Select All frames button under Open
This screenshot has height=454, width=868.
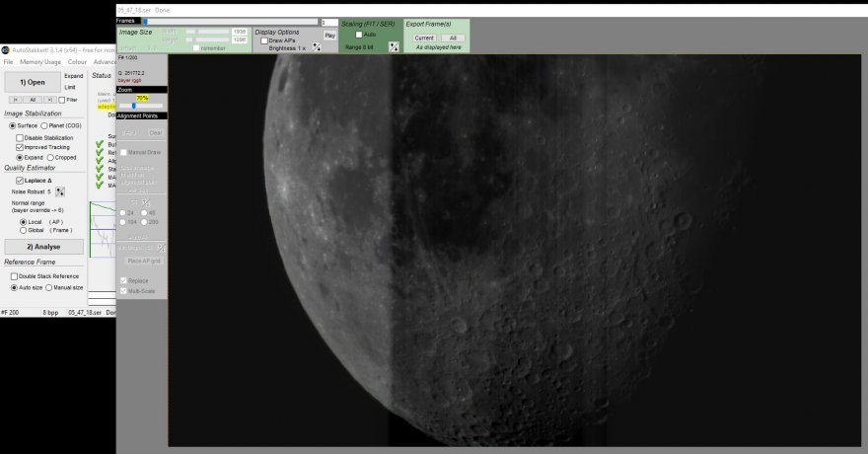coord(33,100)
